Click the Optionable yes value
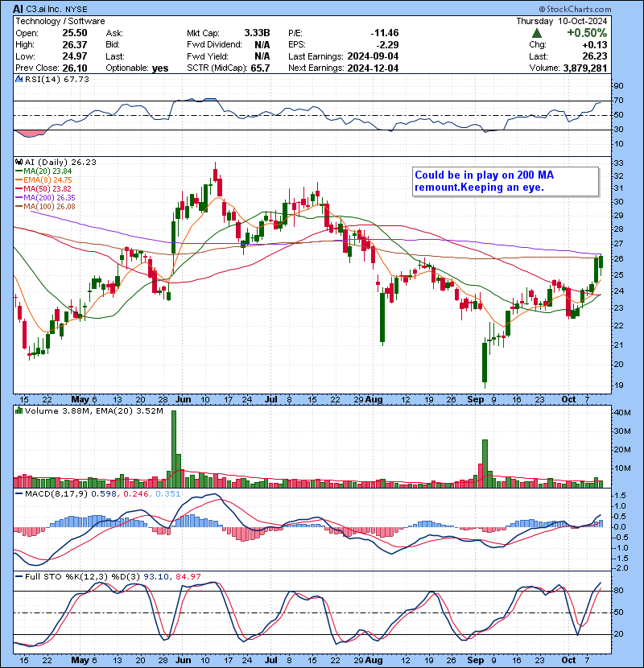Viewport: 644px width, 668px height. coord(160,68)
